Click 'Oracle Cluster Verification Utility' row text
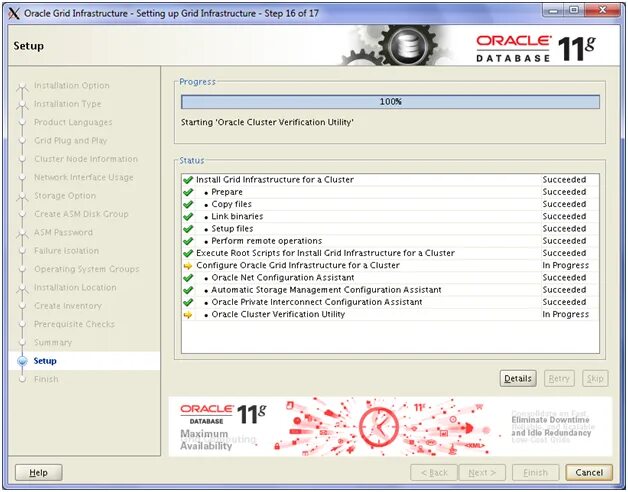The image size is (628, 492). pyautogui.click(x=278, y=314)
